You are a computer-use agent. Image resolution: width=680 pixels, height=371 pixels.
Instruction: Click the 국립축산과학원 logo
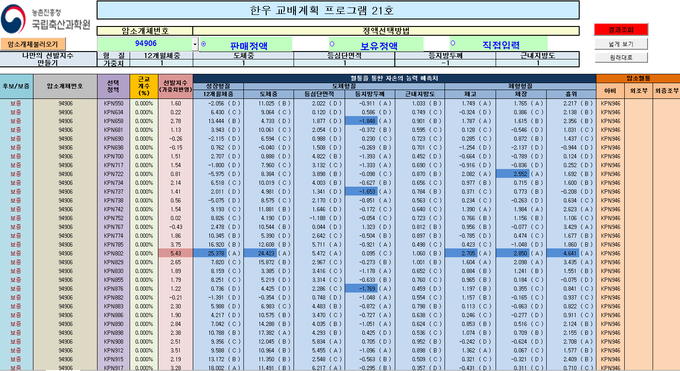click(x=46, y=20)
